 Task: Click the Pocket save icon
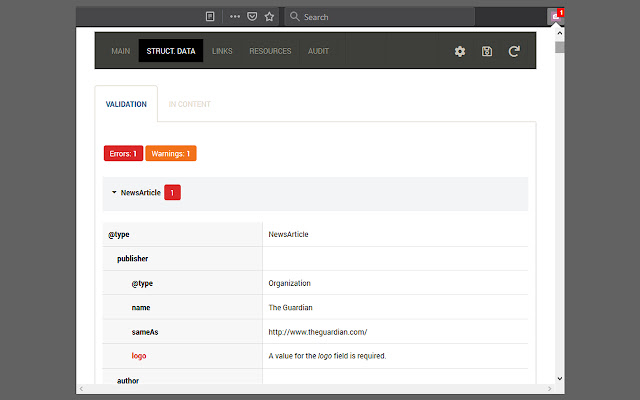point(253,17)
